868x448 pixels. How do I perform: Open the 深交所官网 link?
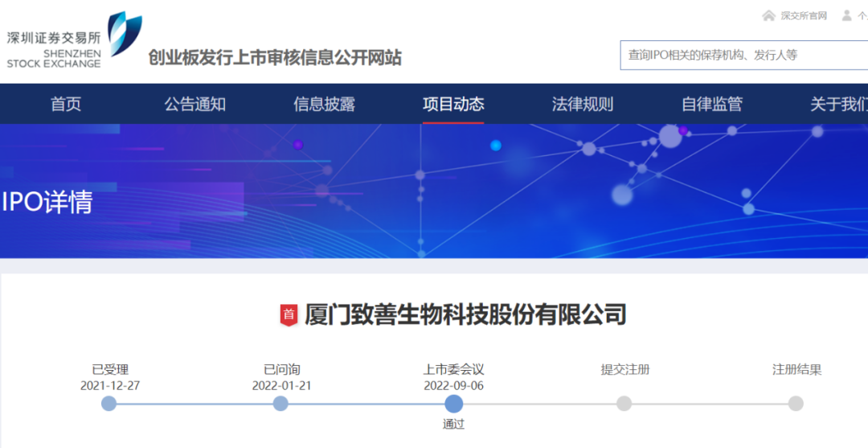803,15
